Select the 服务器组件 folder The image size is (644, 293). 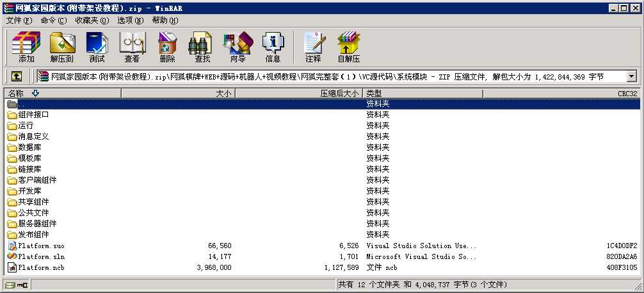point(37,224)
